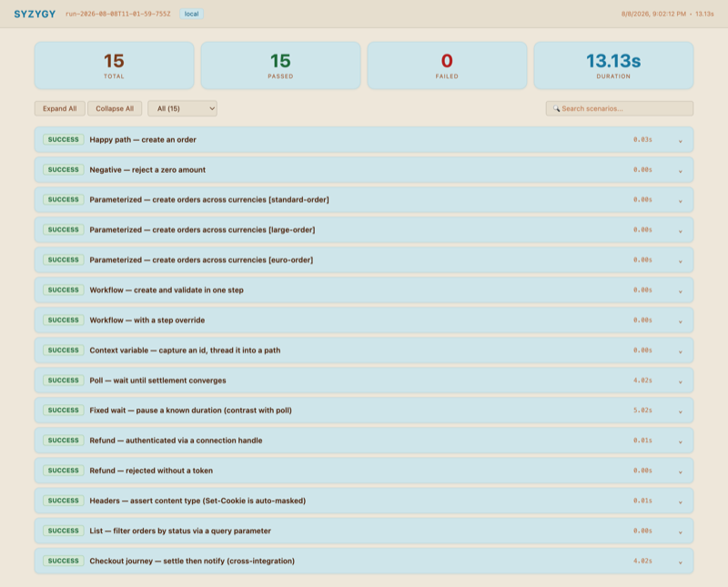Image resolution: width=728 pixels, height=587 pixels.
Task: Expand chevron for Headers assert content type
Action: [x=680, y=502]
